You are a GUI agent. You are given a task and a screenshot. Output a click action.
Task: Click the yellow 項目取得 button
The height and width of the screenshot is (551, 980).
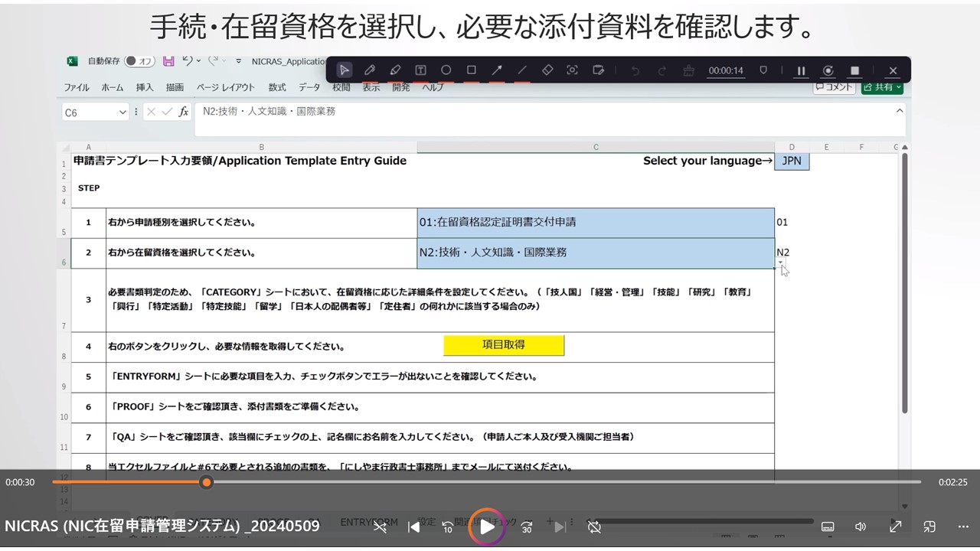[503, 345]
